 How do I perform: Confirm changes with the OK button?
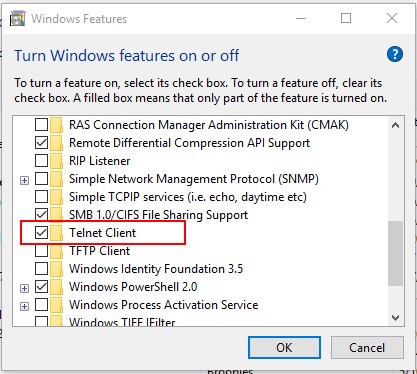coord(284,348)
